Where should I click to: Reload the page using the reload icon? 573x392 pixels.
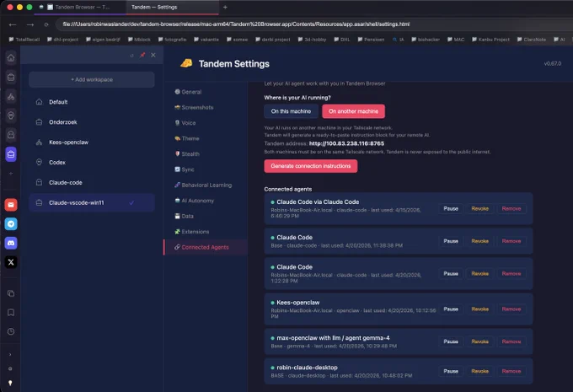click(46, 24)
